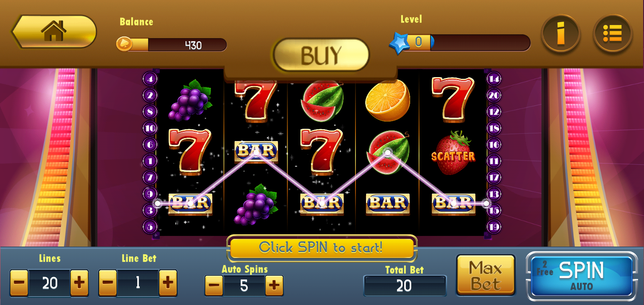Tap the grapes symbol in the top-left reel
644x305 pixels.
[x=190, y=100]
